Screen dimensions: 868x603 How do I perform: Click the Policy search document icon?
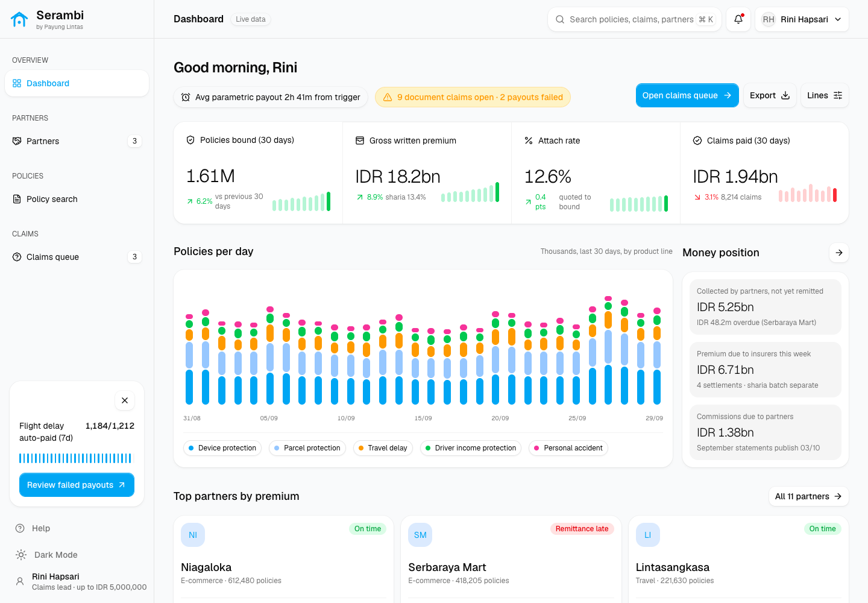point(17,199)
